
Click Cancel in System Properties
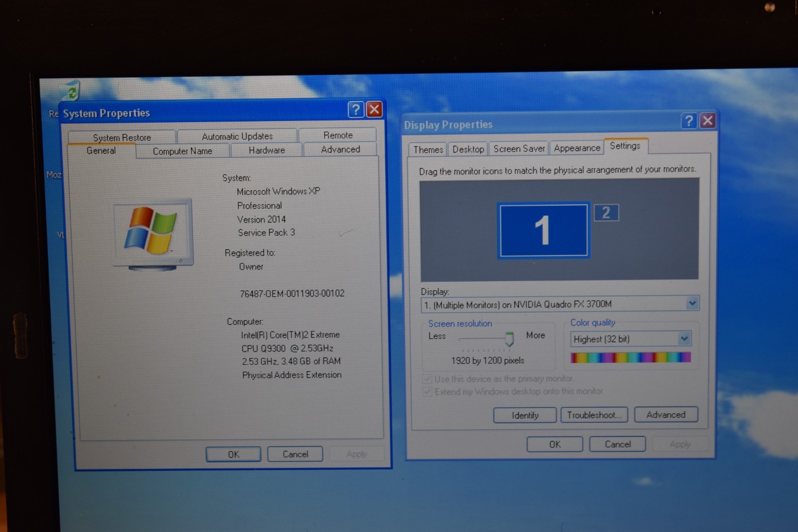click(x=295, y=454)
